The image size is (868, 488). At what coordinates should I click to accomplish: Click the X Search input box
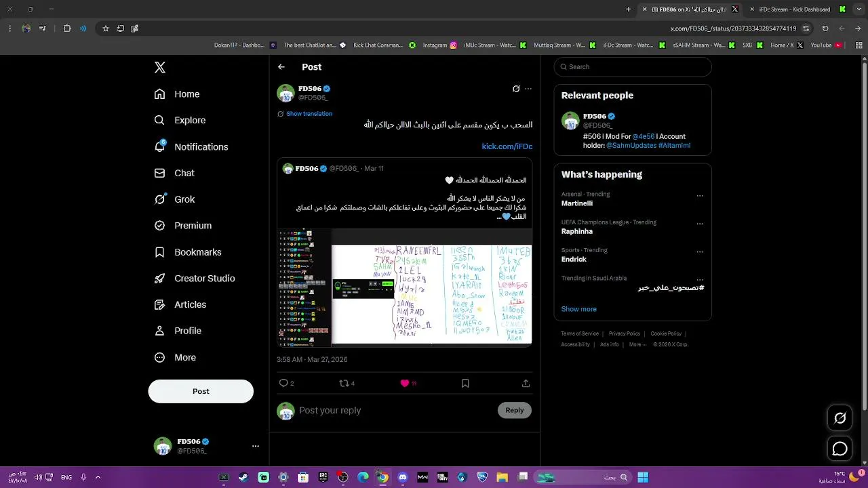pos(633,67)
